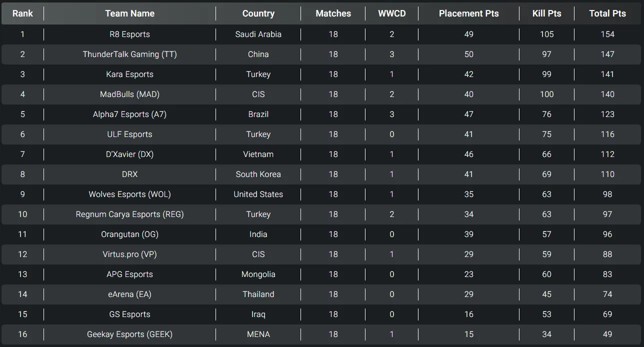Viewport: 644px width, 347px height.
Task: Sort by the Kill Pts header
Action: coord(546,13)
